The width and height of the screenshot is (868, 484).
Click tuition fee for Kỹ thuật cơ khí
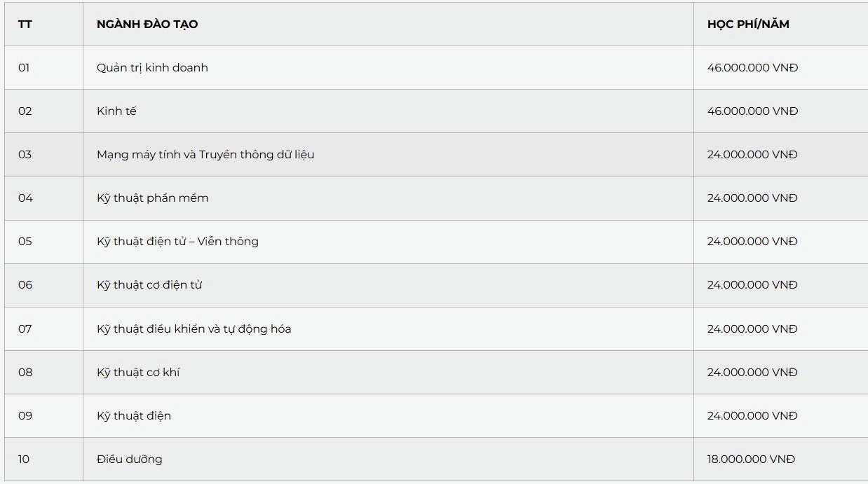coord(752,373)
